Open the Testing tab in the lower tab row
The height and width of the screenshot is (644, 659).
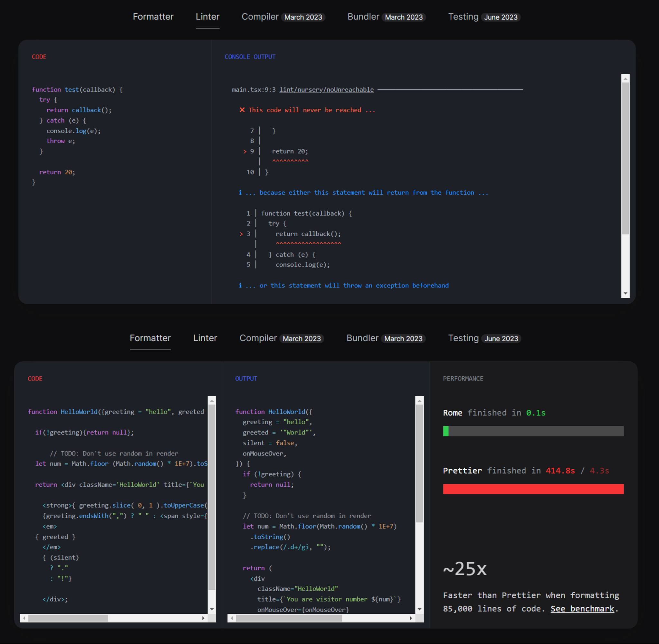(485, 338)
